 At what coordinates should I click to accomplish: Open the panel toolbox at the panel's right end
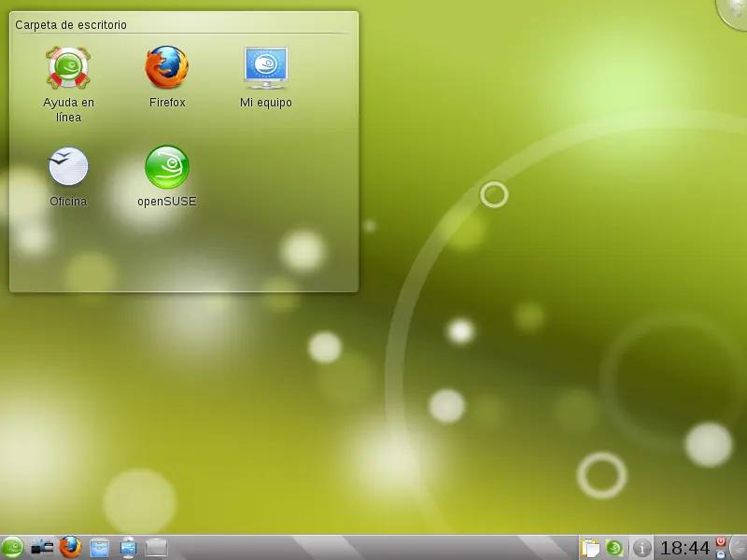click(740, 548)
